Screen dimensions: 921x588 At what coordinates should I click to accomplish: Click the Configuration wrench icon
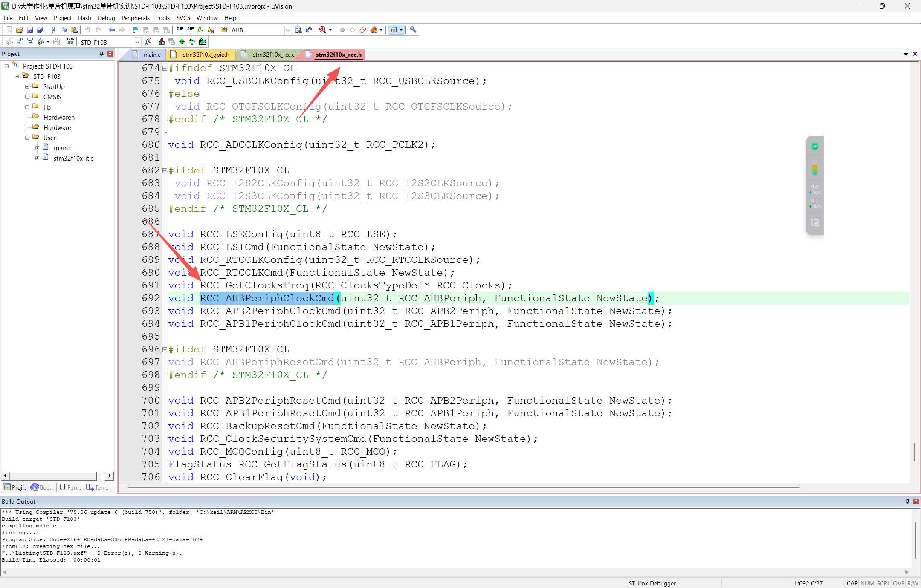pyautogui.click(x=413, y=30)
